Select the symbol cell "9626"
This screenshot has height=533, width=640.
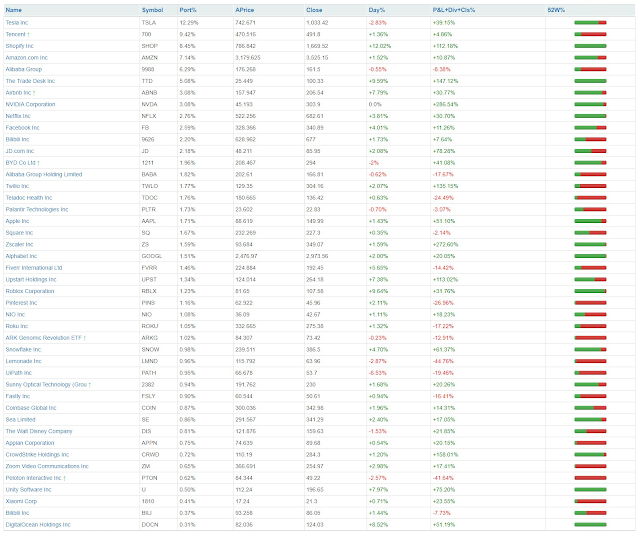coord(148,140)
